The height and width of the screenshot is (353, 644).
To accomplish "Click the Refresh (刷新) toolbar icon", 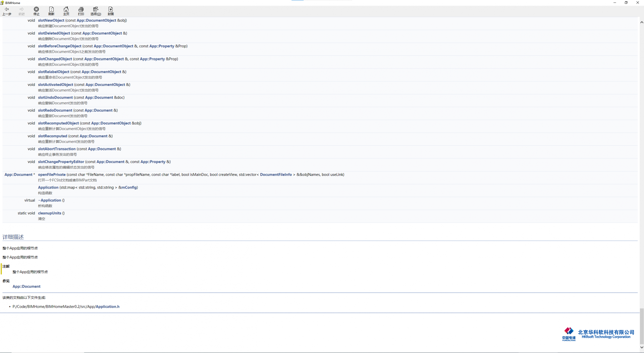I will click(51, 11).
